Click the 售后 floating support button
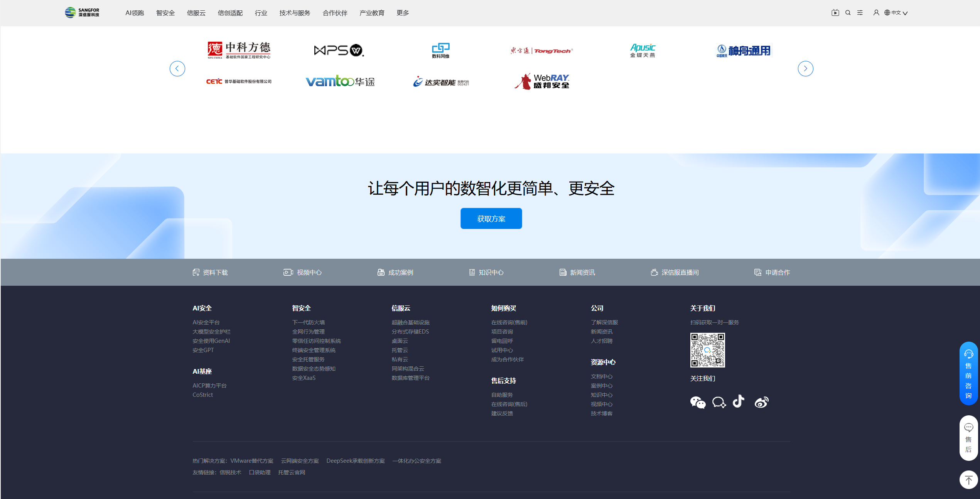Image resolution: width=980 pixels, height=499 pixels. pyautogui.click(x=968, y=438)
